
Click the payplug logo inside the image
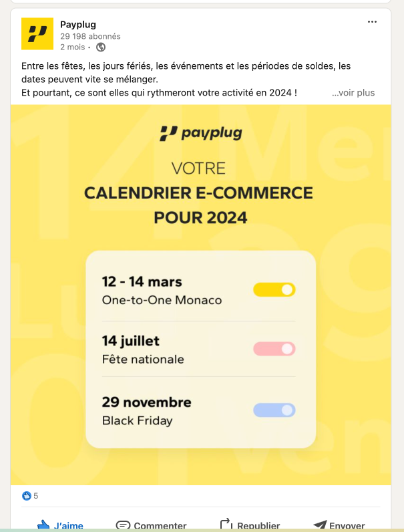pos(200,134)
